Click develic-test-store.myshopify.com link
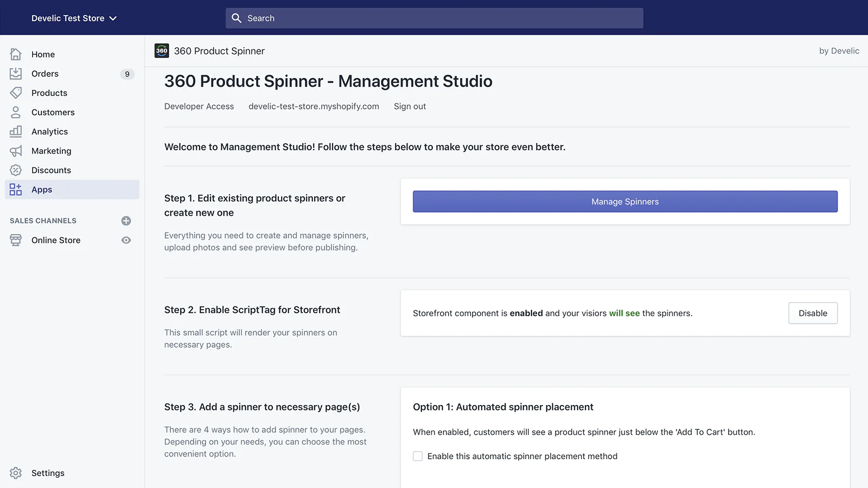Screen dimensions: 868x488 pos(314,106)
